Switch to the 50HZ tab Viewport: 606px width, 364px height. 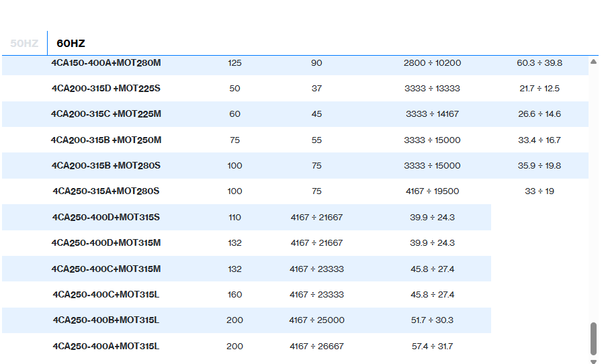(x=24, y=44)
